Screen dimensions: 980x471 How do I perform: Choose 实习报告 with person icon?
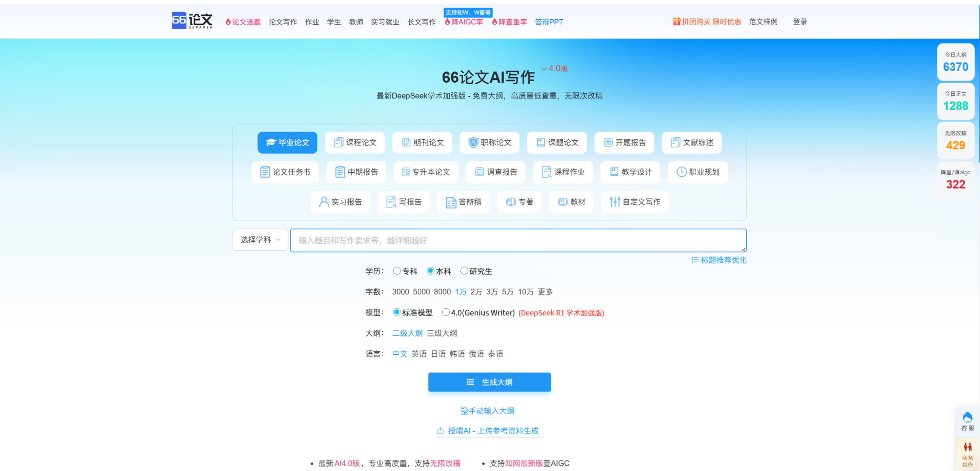340,202
